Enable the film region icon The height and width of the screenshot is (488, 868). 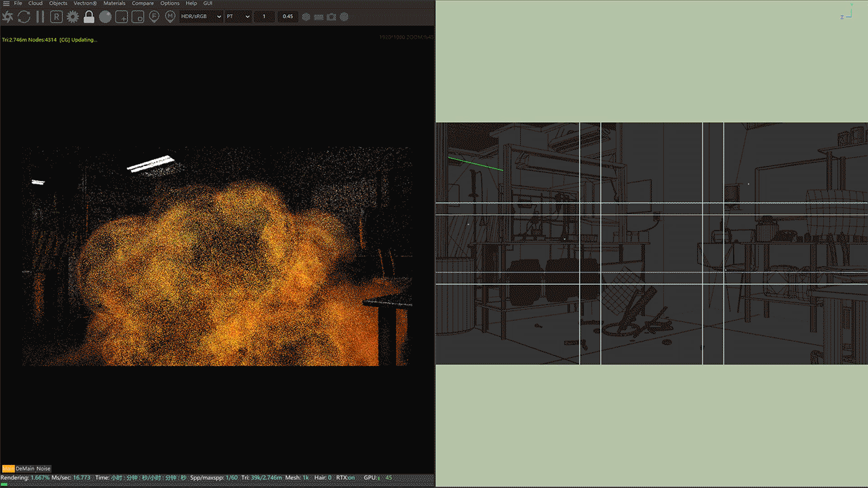click(138, 17)
